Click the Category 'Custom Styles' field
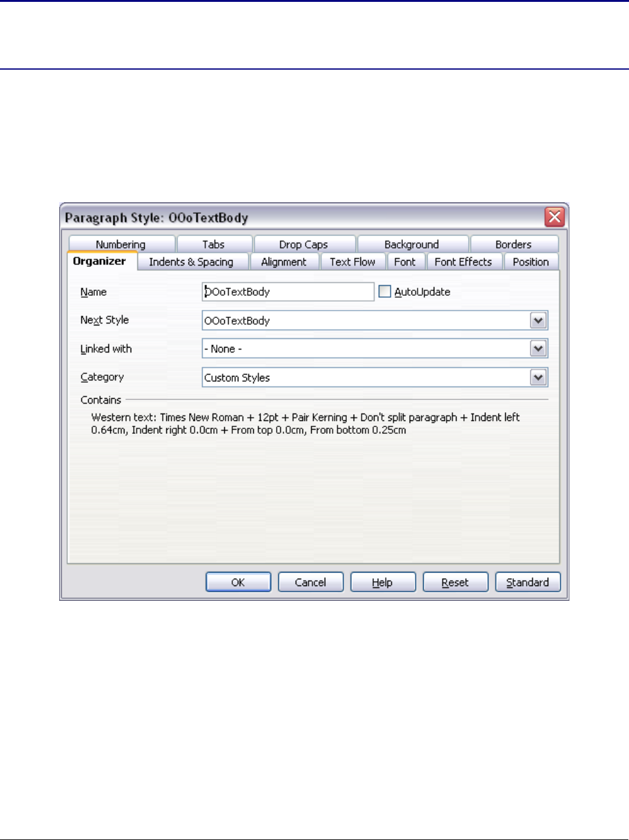 click(x=375, y=377)
